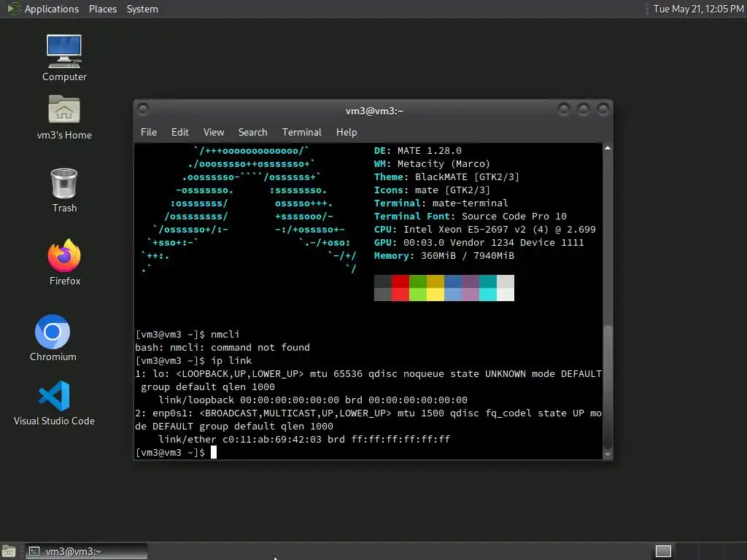Launch Firefox from the desktop

pos(64,262)
